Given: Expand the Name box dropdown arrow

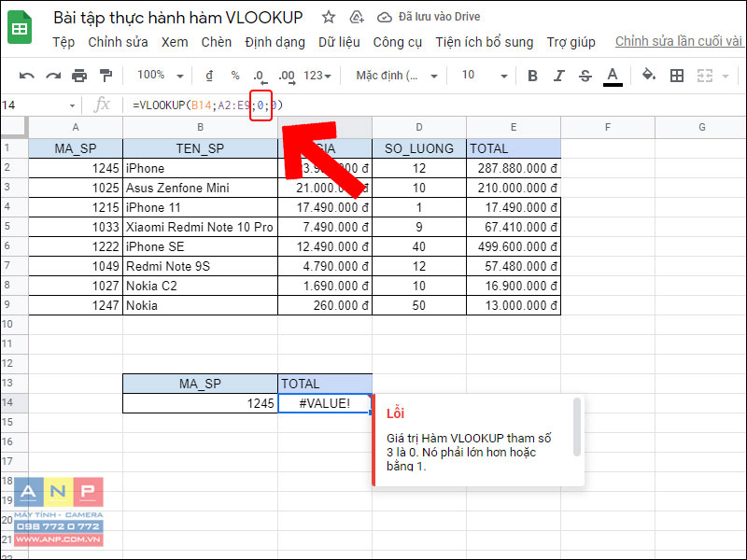Looking at the screenshot, I should 72,105.
